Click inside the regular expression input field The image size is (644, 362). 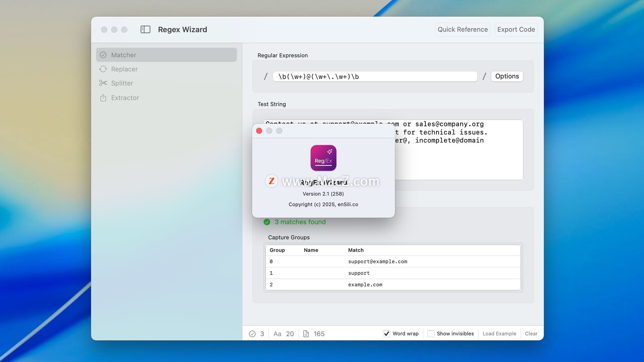point(375,77)
